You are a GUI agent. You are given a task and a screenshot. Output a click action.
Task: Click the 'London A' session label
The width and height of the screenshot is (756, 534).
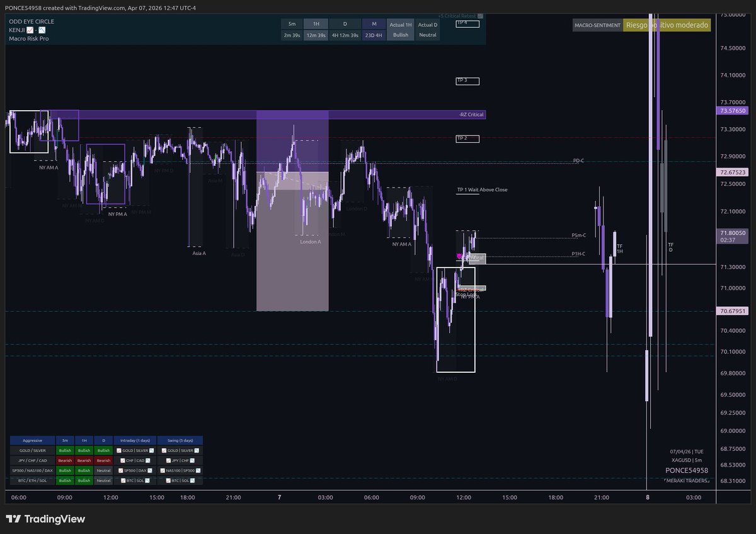310,242
